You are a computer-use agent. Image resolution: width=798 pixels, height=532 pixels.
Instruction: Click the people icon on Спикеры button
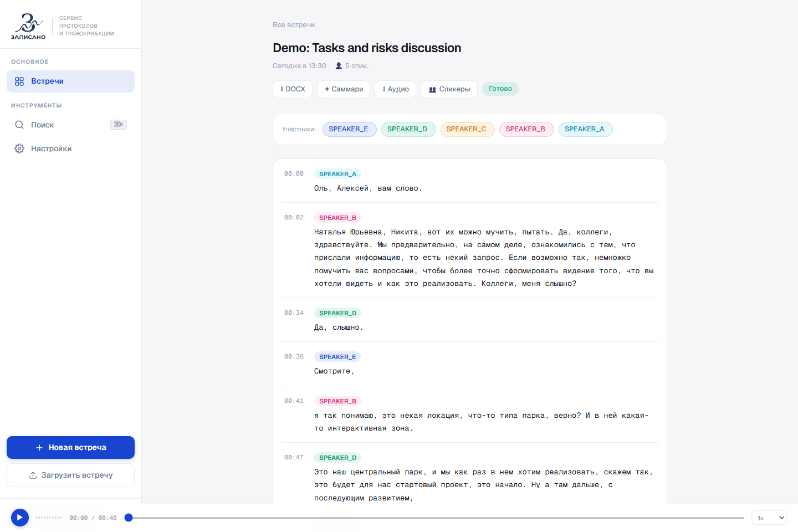click(432, 89)
